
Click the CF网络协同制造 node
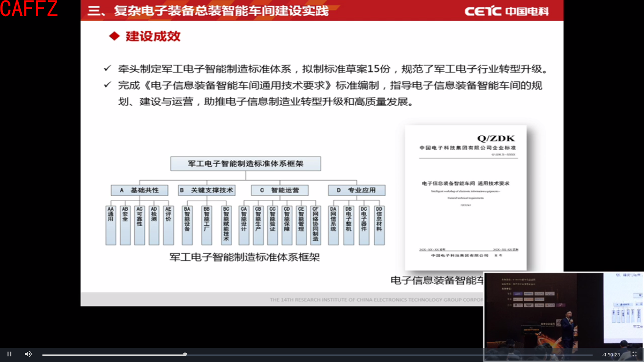315,224
